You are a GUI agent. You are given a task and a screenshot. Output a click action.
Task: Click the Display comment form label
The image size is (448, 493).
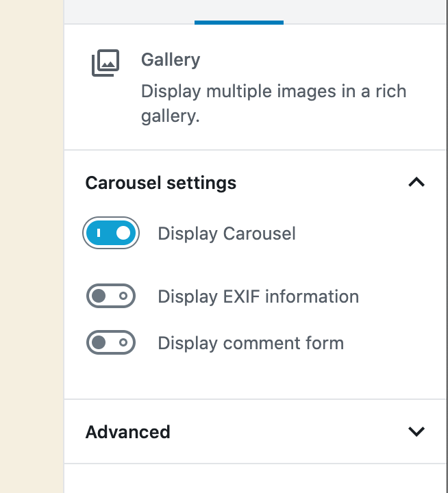click(251, 343)
